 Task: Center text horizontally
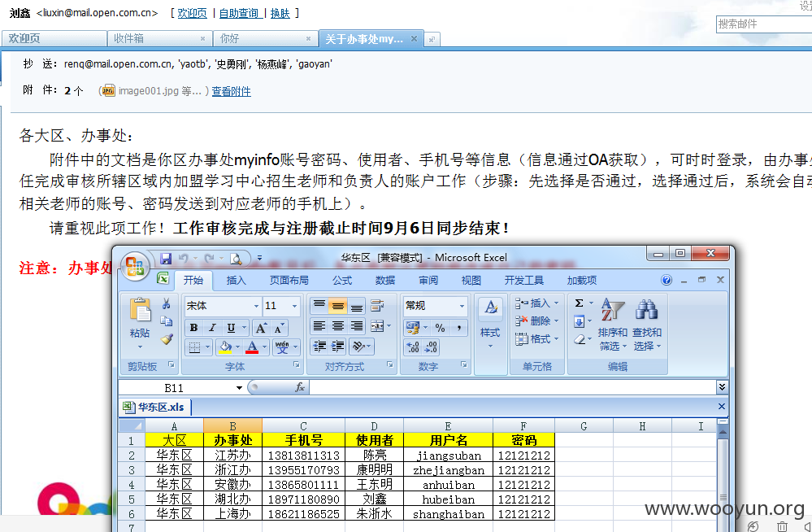coord(338,326)
